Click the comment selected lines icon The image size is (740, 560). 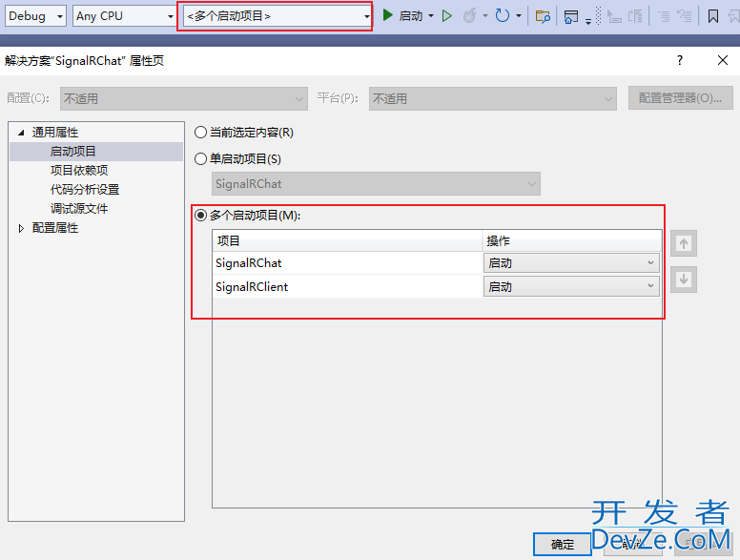point(664,16)
